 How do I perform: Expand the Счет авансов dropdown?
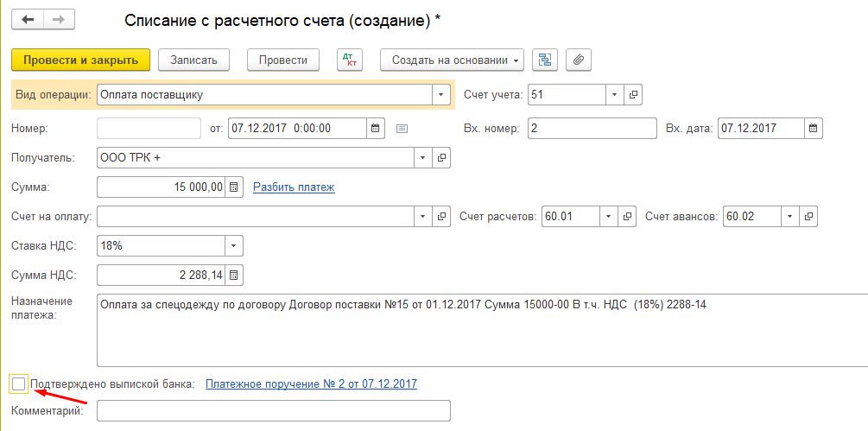coord(790,216)
